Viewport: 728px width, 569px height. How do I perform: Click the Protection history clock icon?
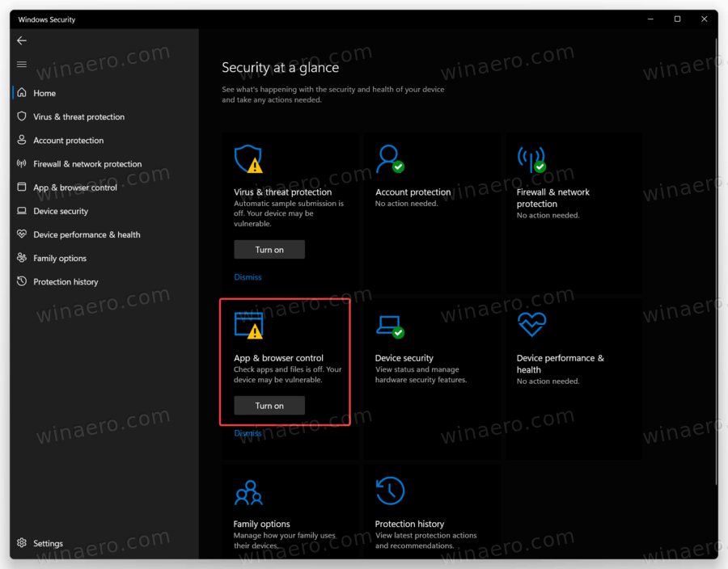coord(389,491)
